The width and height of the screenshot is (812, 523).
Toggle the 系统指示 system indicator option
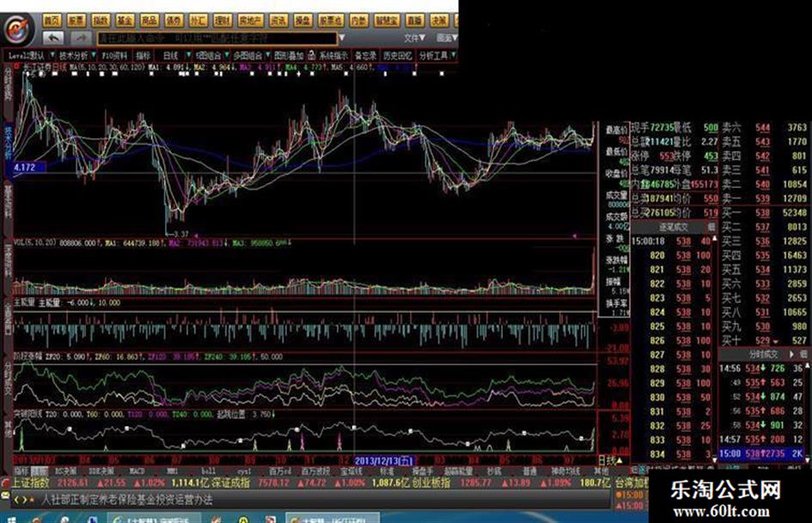click(333, 55)
